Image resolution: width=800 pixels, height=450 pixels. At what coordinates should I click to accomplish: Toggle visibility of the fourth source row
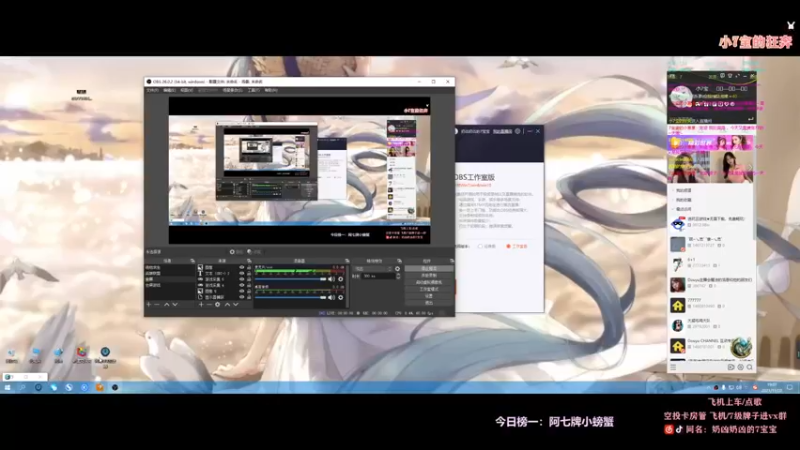pos(242,285)
